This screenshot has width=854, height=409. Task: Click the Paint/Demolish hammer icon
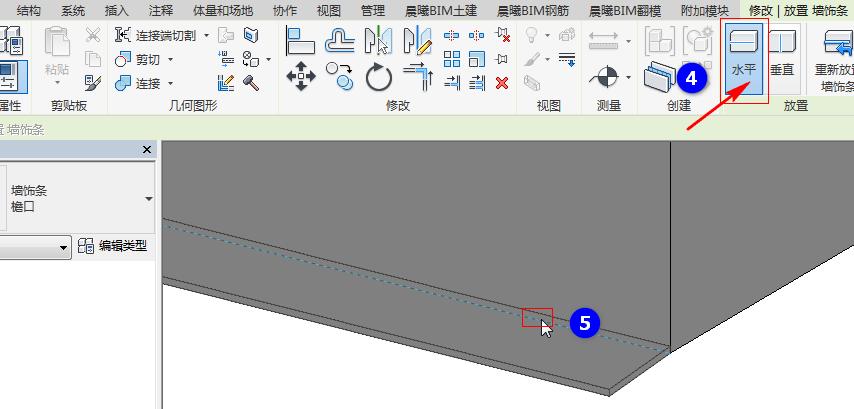[251, 83]
